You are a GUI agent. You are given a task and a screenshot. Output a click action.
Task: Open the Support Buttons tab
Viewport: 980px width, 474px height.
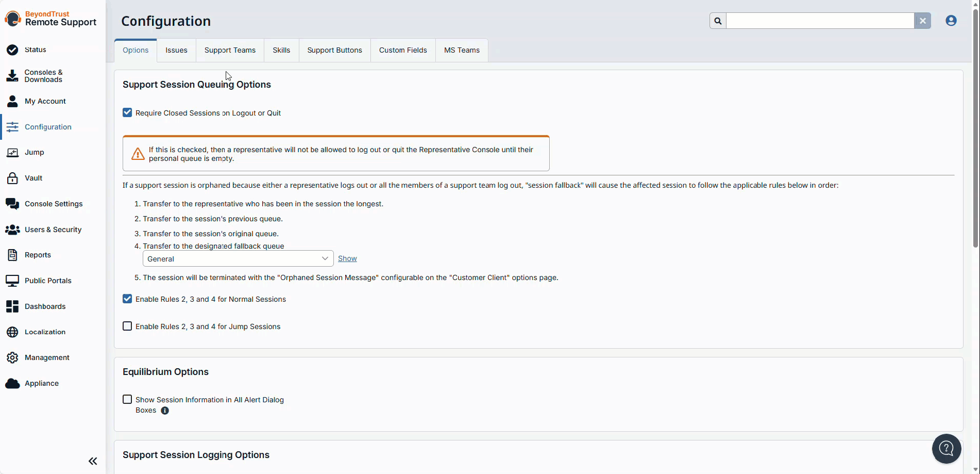pos(334,50)
